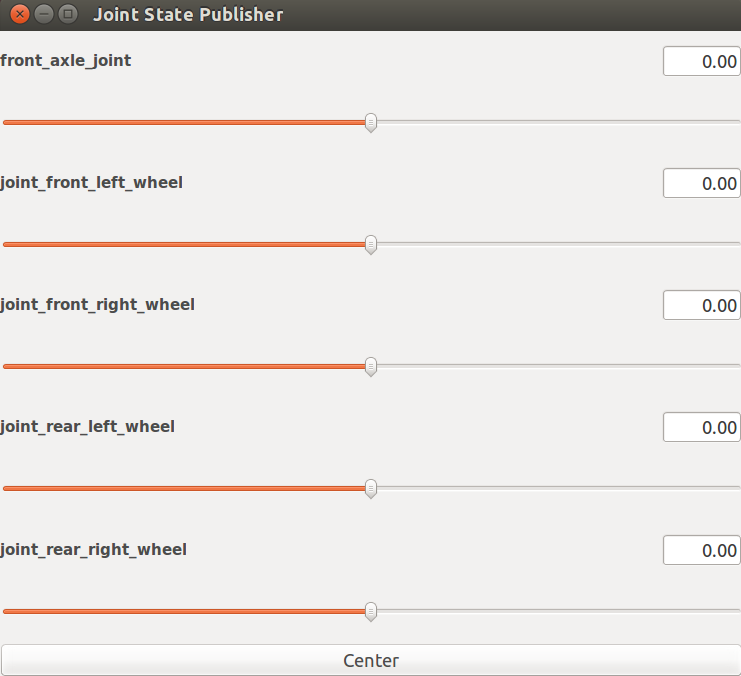741x676 pixels.
Task: Focus the front_axle_joint value field
Action: pos(701,61)
